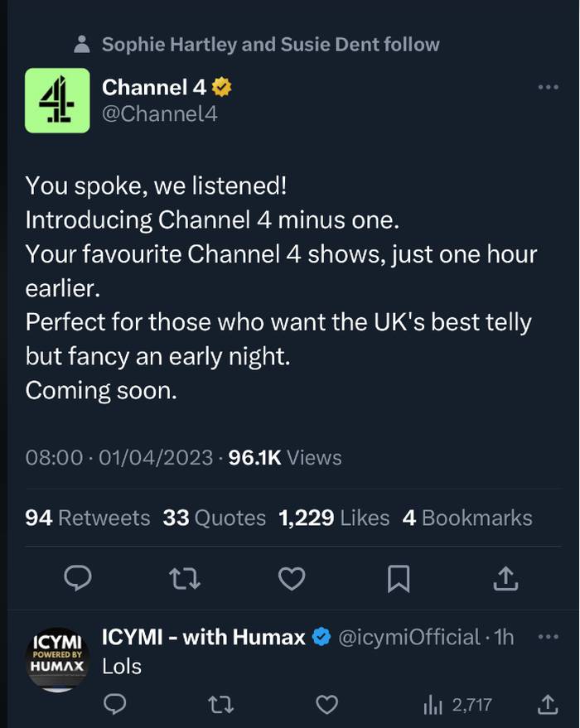Reply to the ICYMI tweet
Image resolution: width=580 pixels, height=728 pixels.
coord(115,705)
